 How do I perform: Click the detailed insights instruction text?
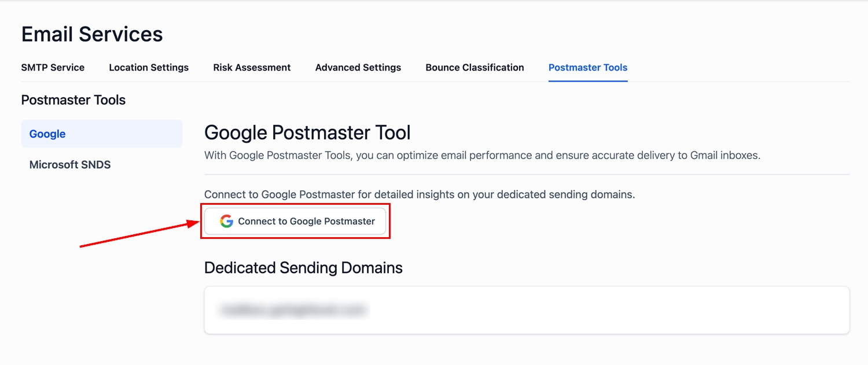pyautogui.click(x=420, y=195)
